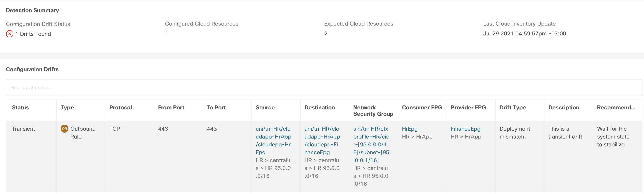Open the network security group subnet link

point(371,144)
